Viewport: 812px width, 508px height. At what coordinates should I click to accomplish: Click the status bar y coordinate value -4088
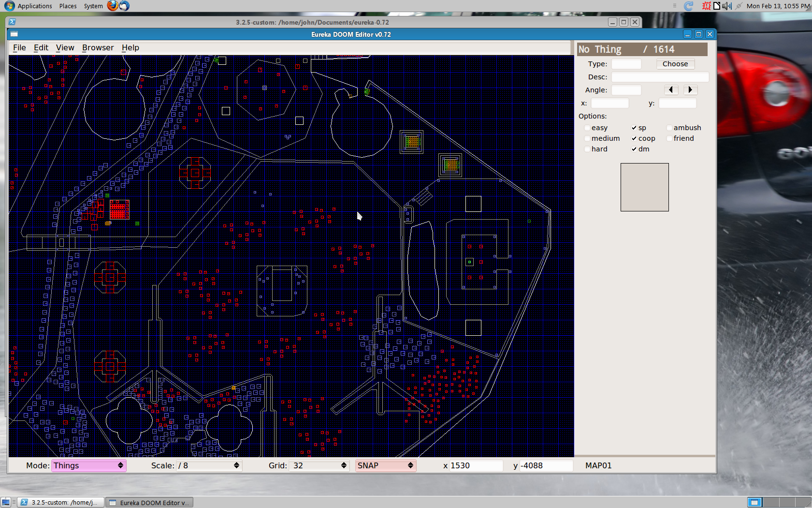tap(546, 465)
